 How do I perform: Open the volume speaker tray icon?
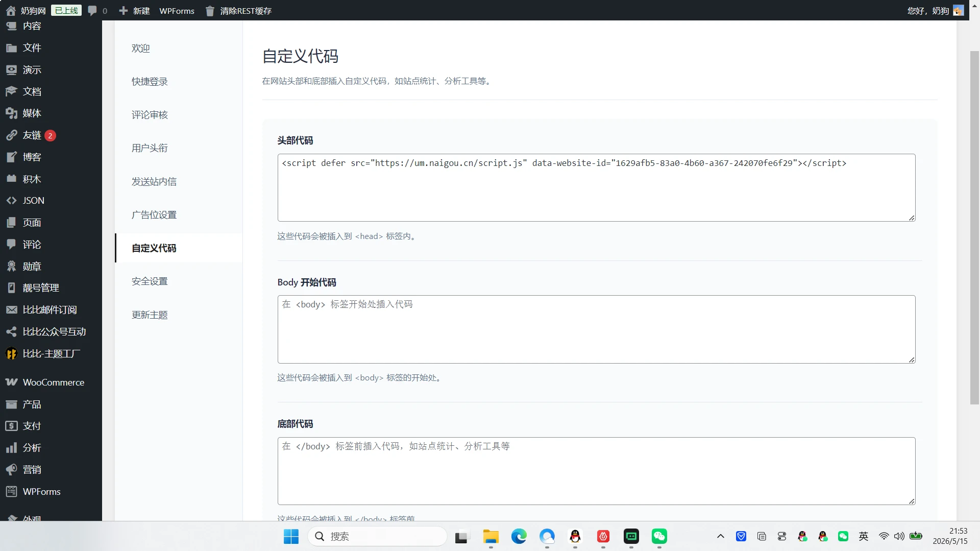click(899, 536)
